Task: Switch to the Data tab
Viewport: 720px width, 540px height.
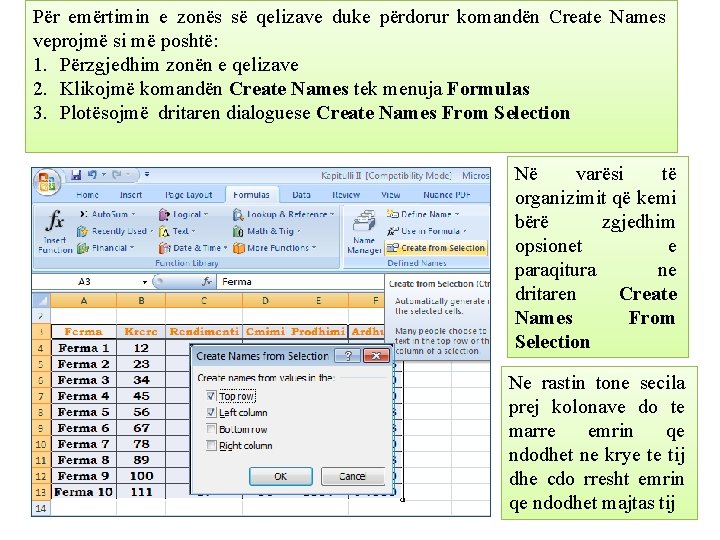Action: click(301, 195)
